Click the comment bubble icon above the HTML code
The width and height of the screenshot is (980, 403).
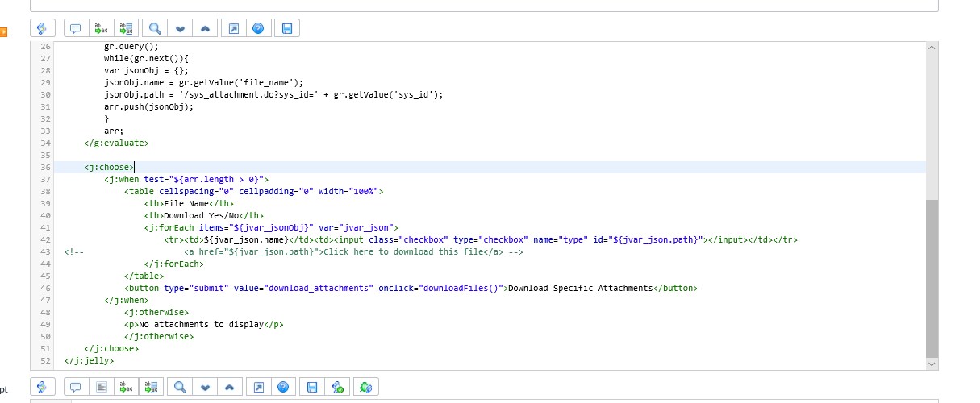pos(76,28)
